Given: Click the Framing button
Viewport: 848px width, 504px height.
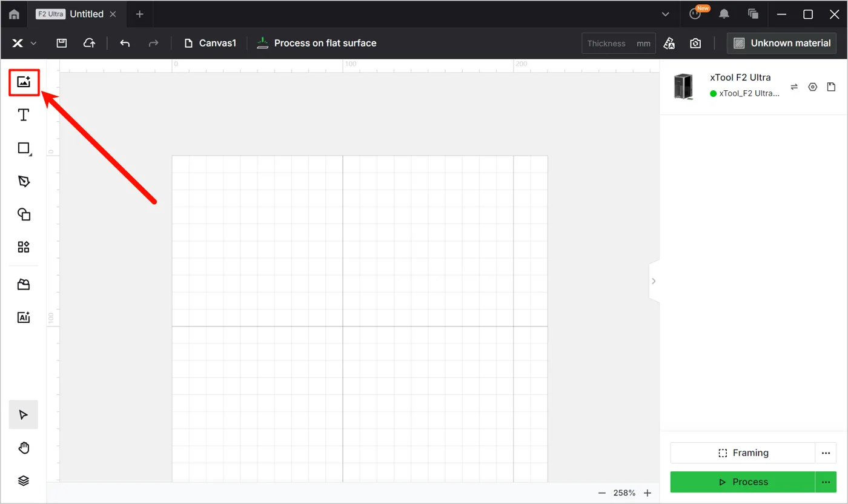Looking at the screenshot, I should (x=743, y=453).
